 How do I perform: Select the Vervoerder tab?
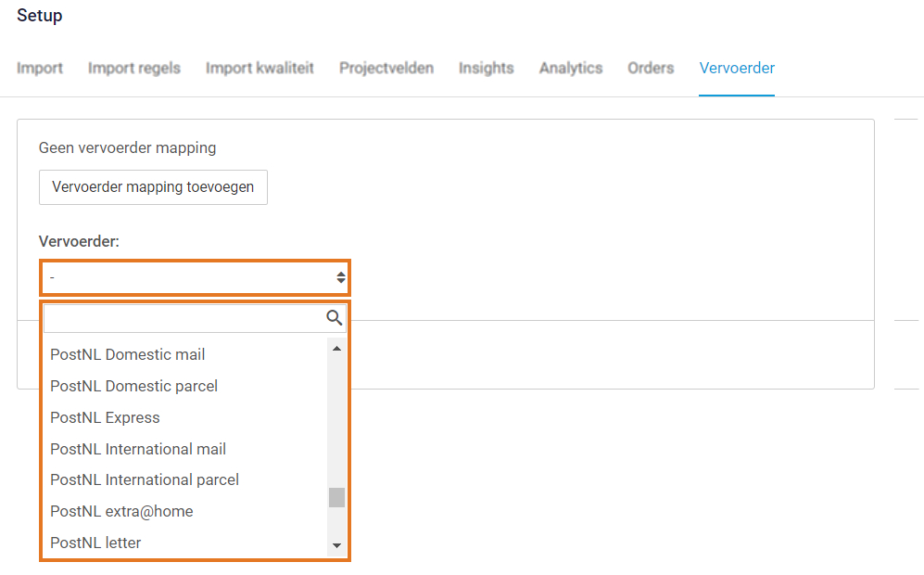[x=737, y=68]
